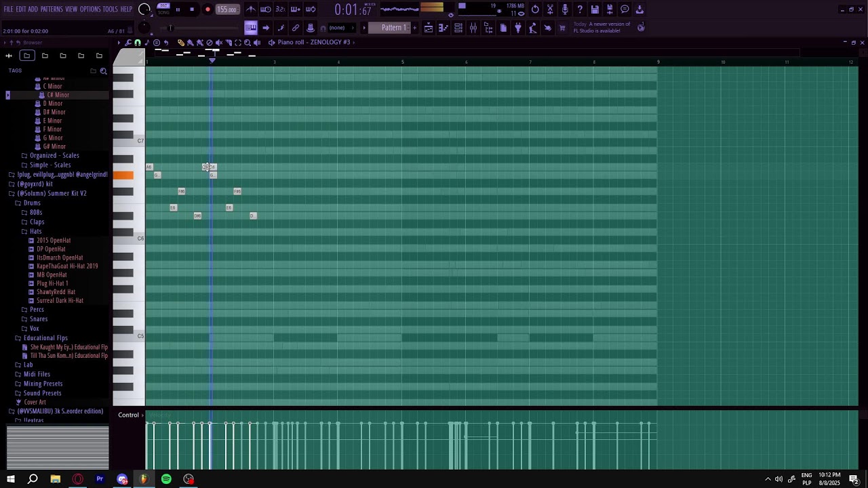The width and height of the screenshot is (868, 488).
Task: Open browser search magnifier icon
Action: [103, 70]
